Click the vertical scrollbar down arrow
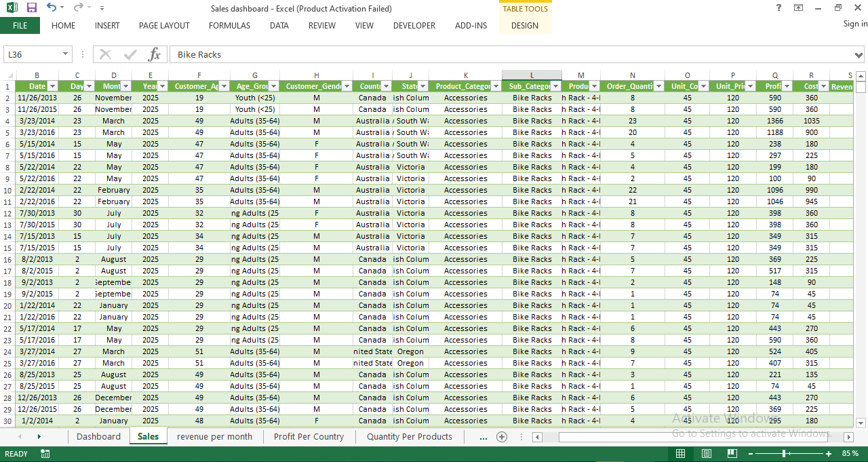 pos(861,422)
